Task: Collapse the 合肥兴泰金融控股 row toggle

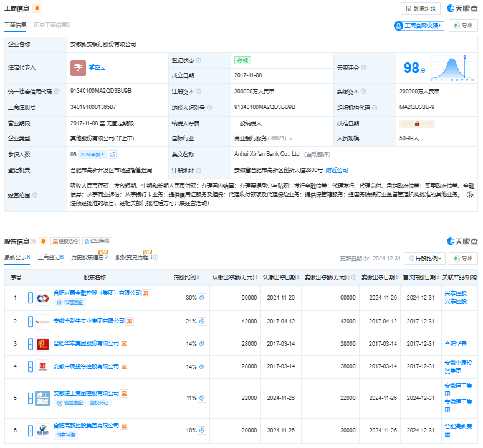Action: pyautogui.click(x=30, y=298)
